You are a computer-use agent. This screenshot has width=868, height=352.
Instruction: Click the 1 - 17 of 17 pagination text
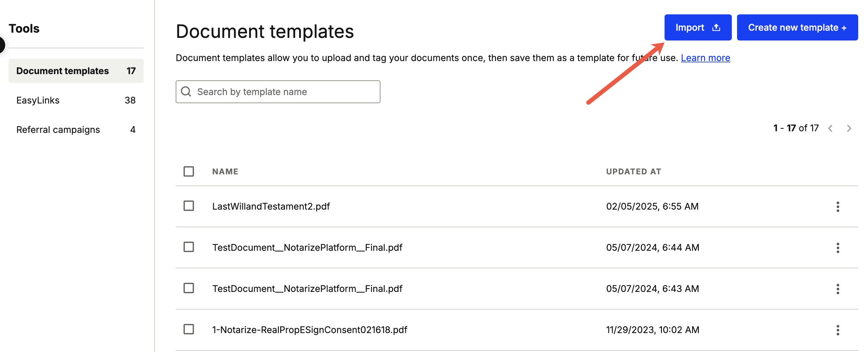click(796, 128)
